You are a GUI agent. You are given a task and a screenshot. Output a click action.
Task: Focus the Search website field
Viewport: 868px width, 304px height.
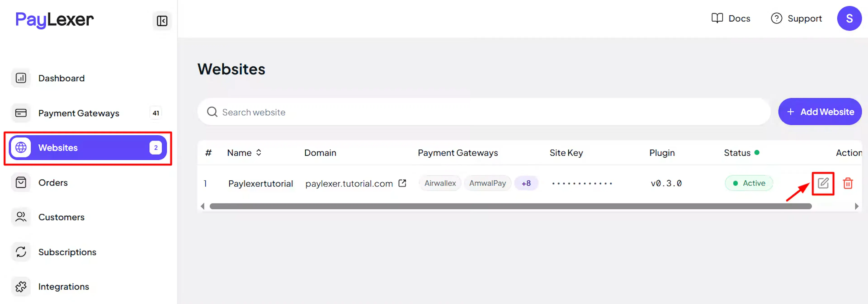(484, 112)
